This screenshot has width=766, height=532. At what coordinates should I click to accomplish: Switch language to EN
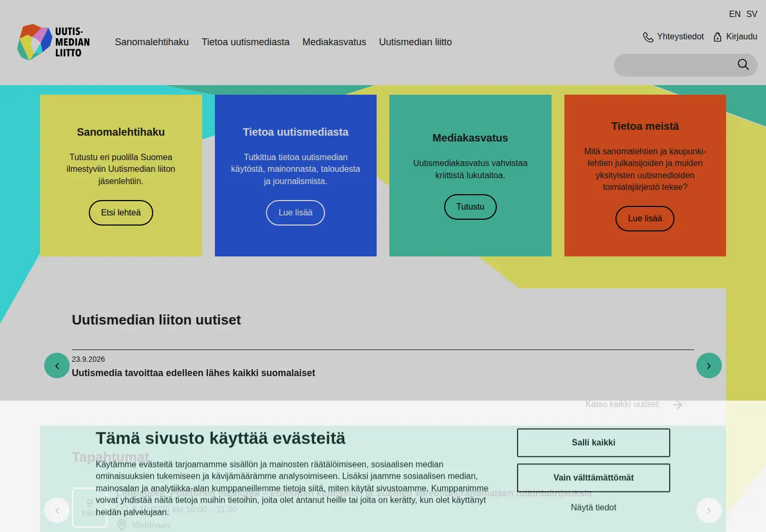735,14
